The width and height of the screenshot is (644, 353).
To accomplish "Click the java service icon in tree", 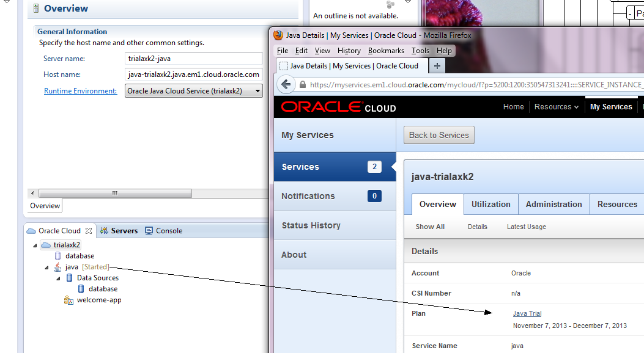I will [58, 267].
